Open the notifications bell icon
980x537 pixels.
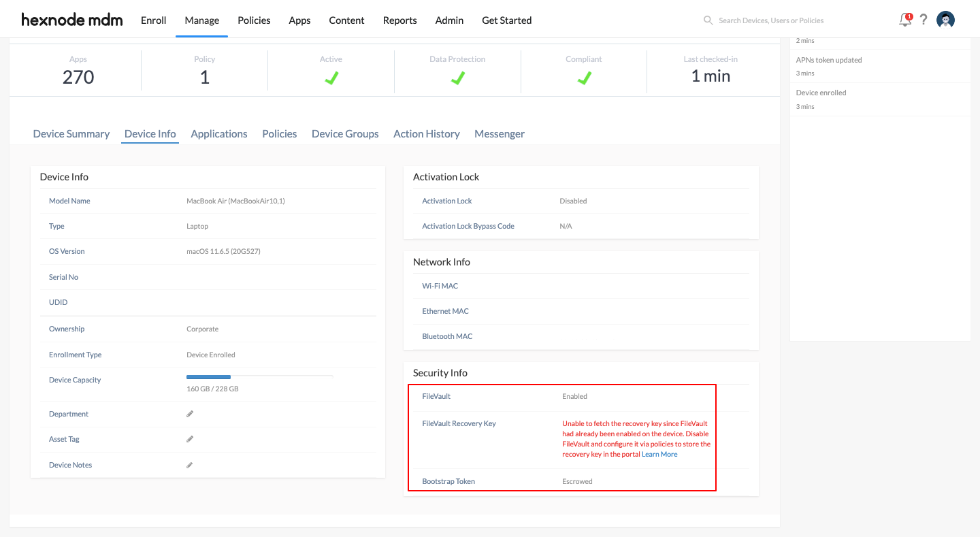(x=905, y=20)
